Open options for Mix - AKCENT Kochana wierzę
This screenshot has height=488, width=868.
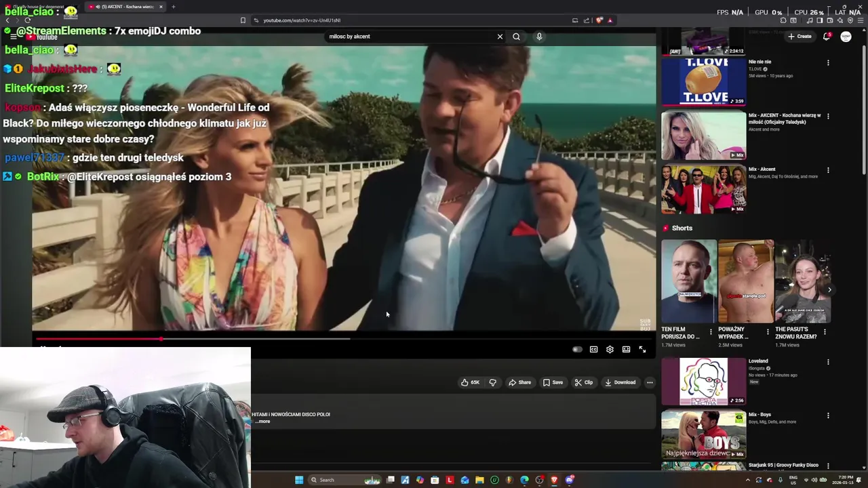point(828,117)
